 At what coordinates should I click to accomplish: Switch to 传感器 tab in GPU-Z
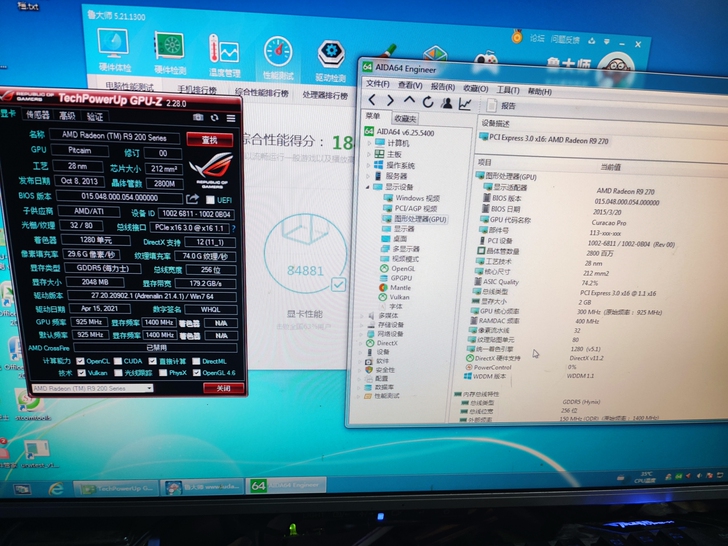pyautogui.click(x=38, y=115)
